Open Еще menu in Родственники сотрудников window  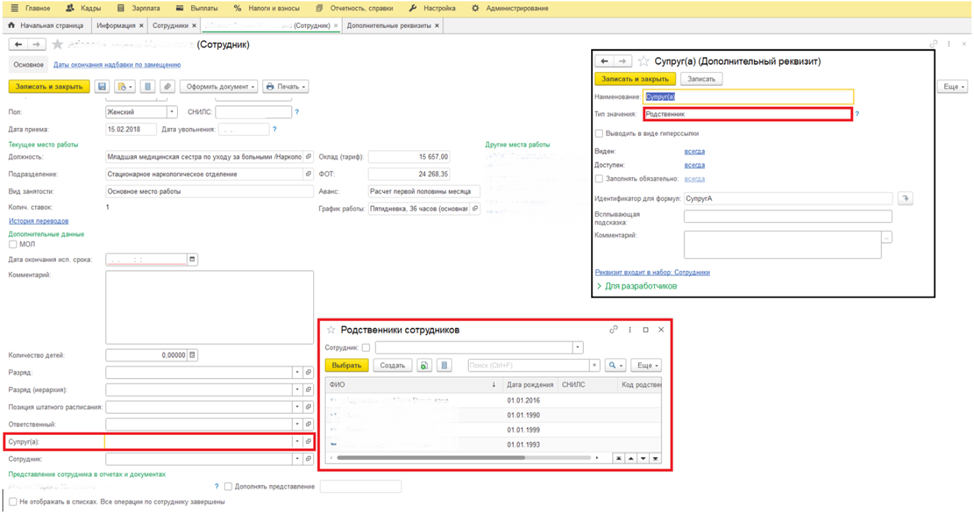point(646,365)
